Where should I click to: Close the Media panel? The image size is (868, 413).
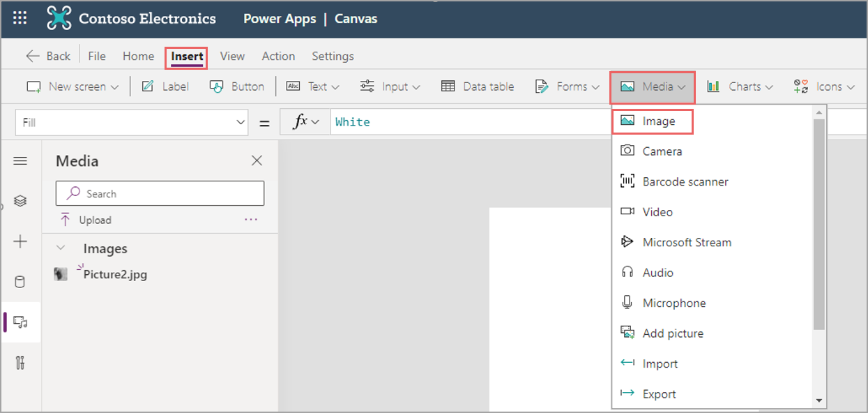pos(257,160)
